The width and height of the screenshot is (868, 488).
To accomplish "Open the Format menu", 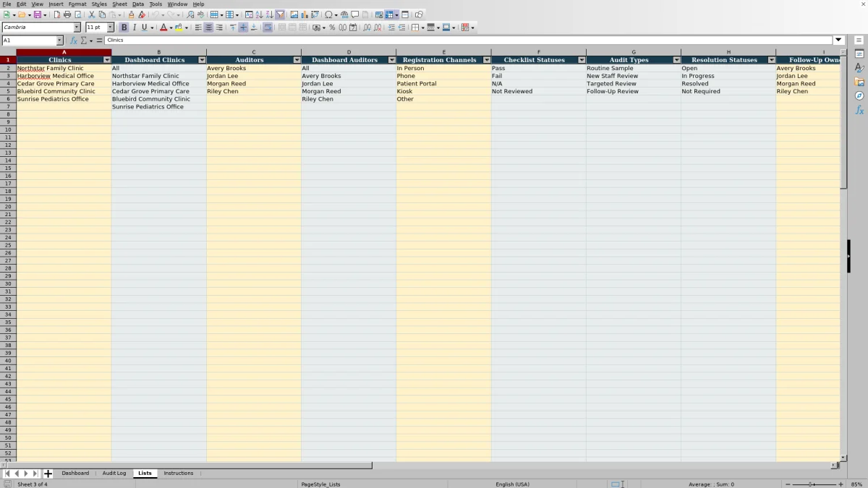I will (x=77, y=4).
